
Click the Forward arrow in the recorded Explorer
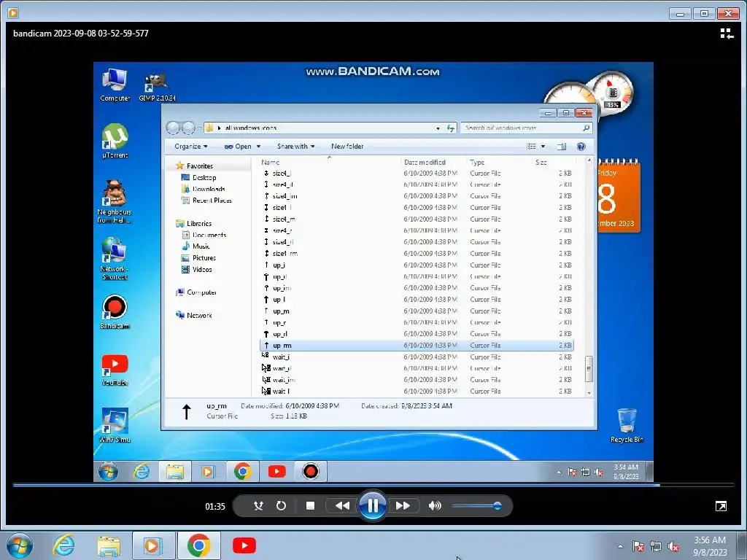(189, 128)
